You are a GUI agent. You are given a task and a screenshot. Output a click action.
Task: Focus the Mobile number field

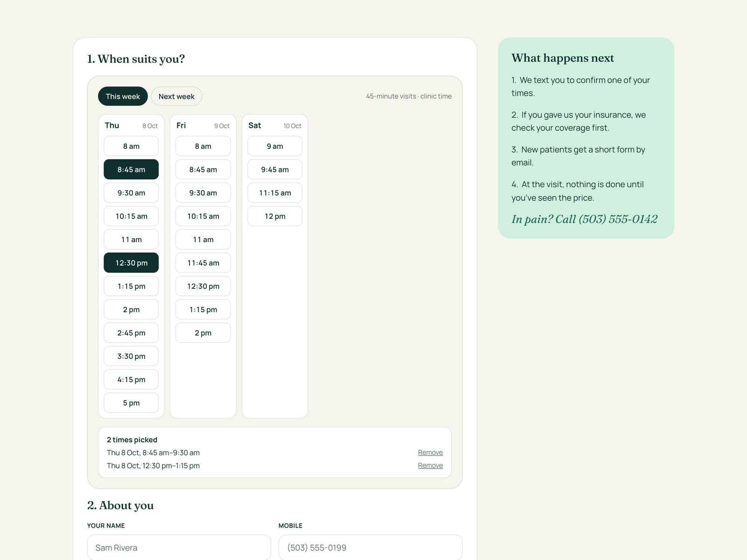[x=371, y=547]
